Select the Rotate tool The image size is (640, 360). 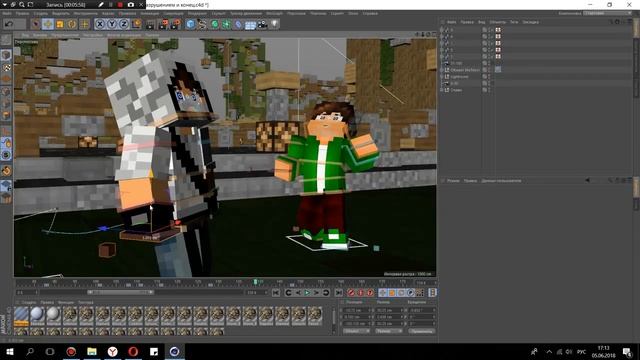(72, 24)
